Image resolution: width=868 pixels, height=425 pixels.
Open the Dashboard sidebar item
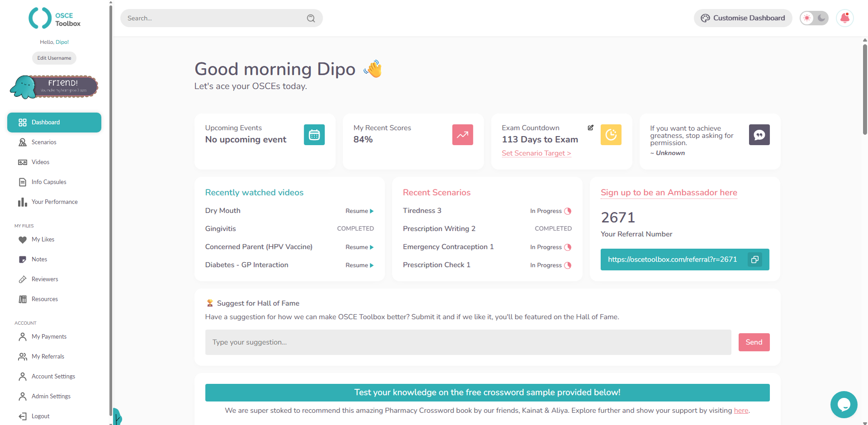point(54,123)
